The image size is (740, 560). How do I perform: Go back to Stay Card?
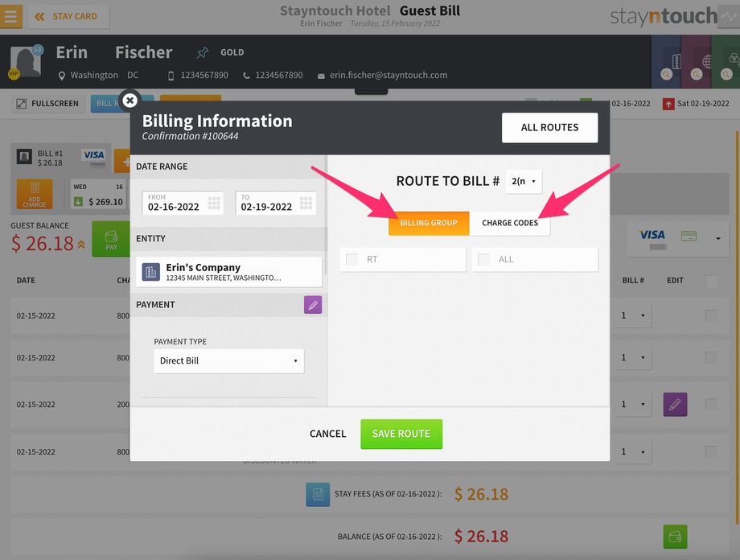(69, 17)
